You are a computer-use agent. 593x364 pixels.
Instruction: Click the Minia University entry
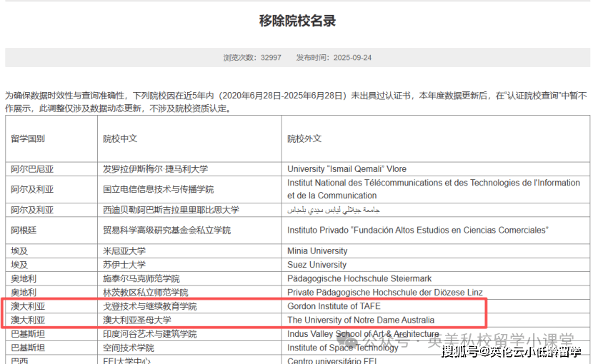317,251
